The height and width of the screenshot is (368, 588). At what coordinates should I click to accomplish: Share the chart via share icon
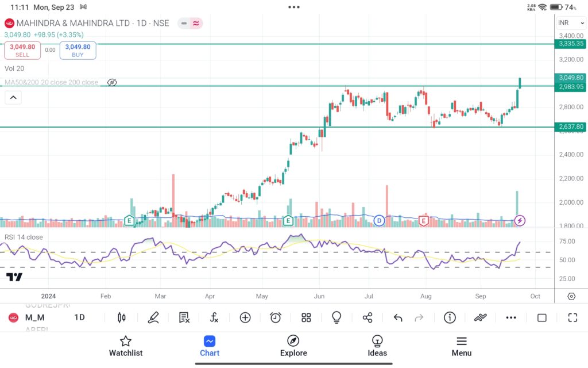click(x=367, y=317)
